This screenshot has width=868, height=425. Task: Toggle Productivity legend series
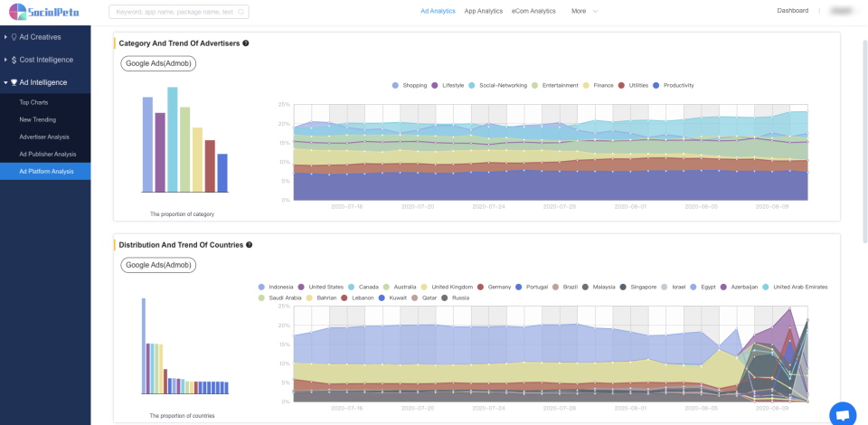click(x=673, y=85)
